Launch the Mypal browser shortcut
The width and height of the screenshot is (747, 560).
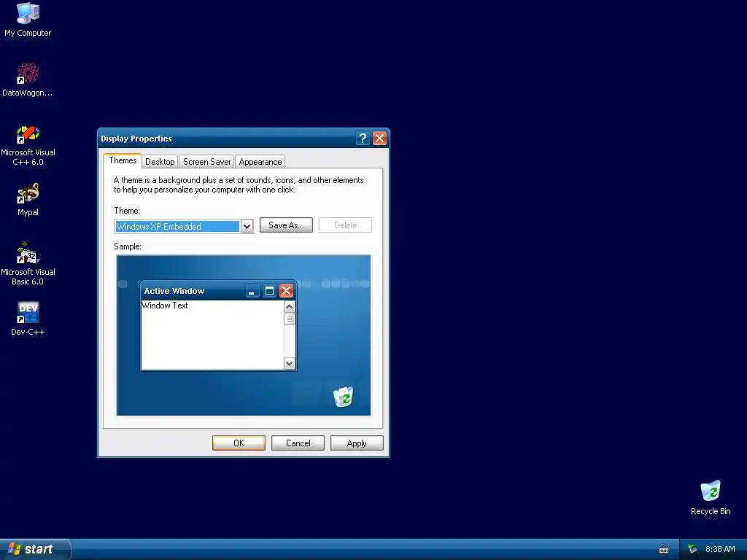coord(28,200)
